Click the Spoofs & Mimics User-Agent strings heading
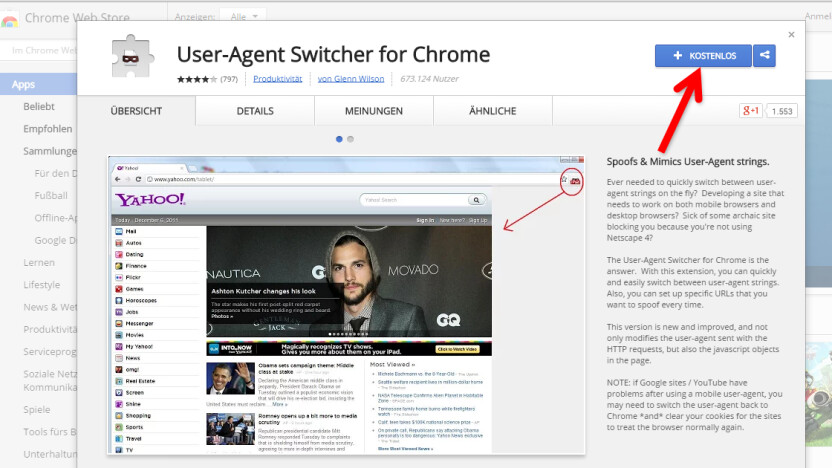Viewport: 832px width, 468px height. (688, 162)
